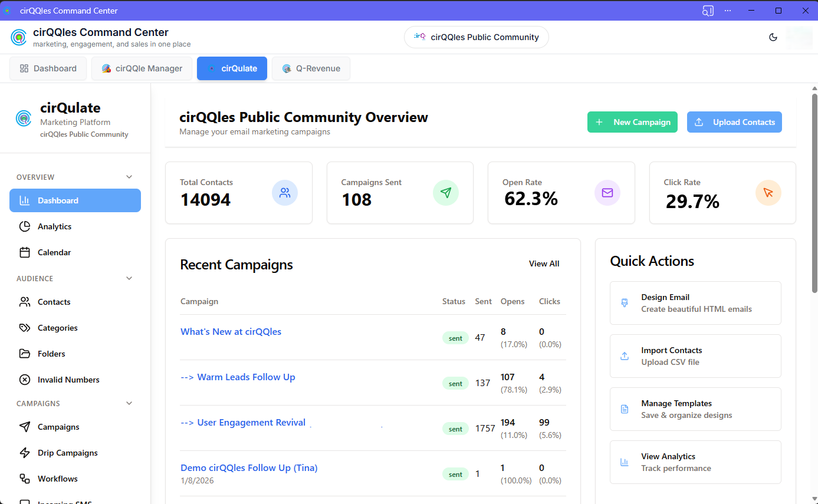Collapse the CAMPAIGNS section
This screenshot has width=818, height=504.
pos(129,403)
